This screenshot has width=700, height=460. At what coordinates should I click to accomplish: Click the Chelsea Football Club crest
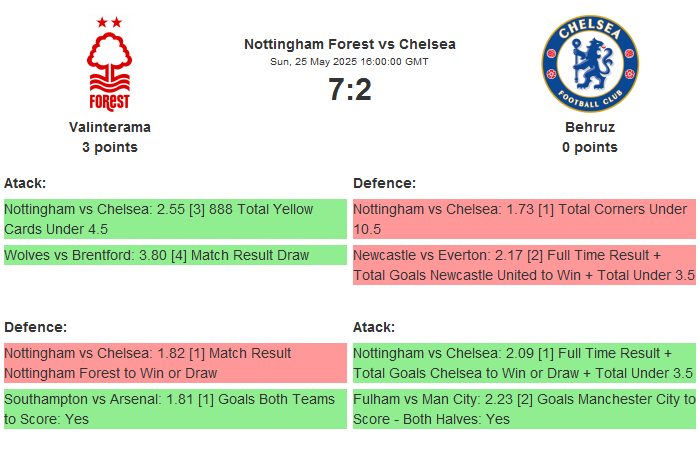(x=589, y=63)
